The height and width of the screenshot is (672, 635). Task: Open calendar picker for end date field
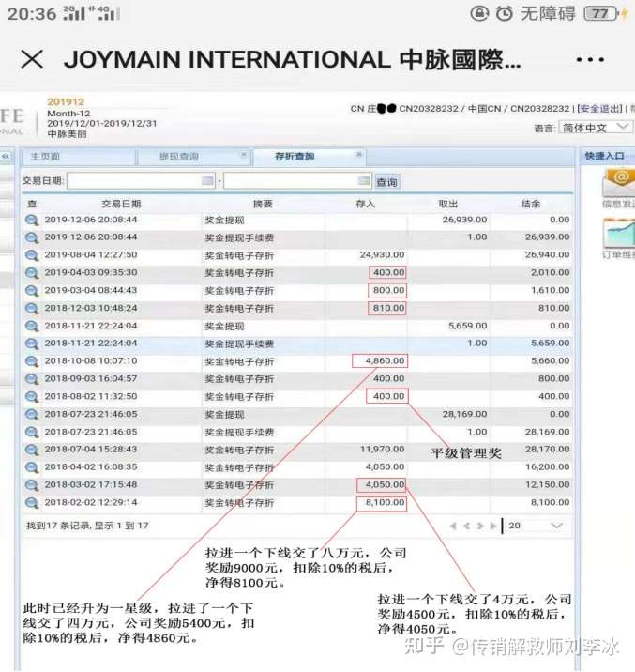tap(364, 181)
